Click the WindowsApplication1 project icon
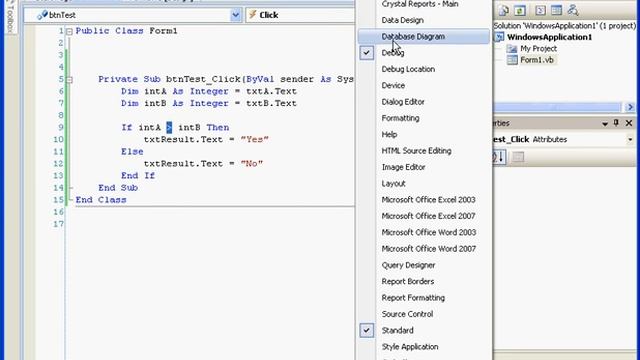The image size is (640, 360). click(x=499, y=37)
